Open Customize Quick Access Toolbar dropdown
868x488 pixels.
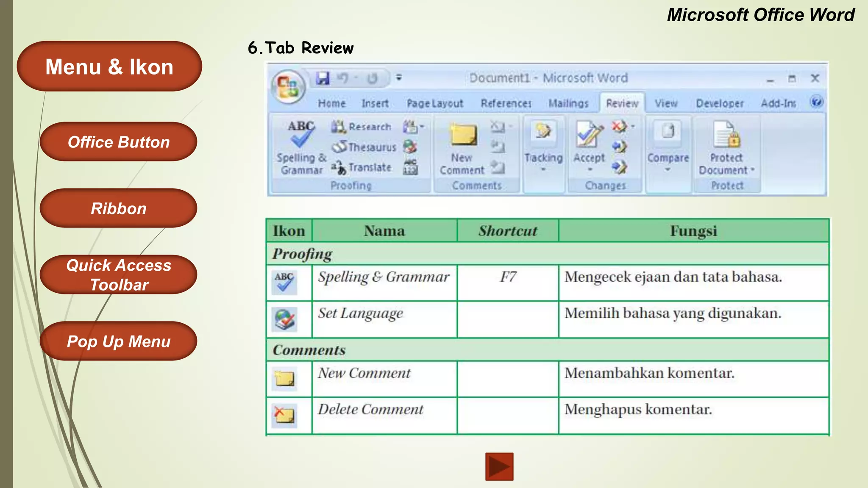tap(399, 78)
